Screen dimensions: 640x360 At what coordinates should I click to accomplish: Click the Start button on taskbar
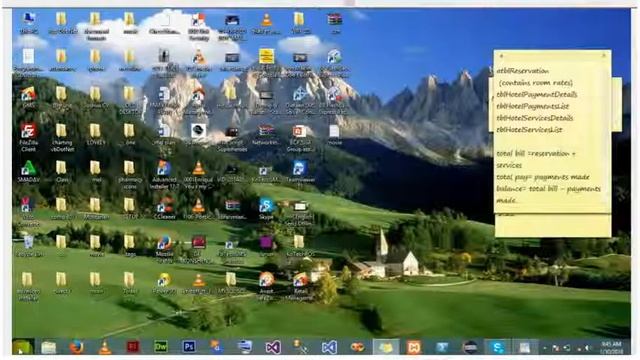coord(22,347)
